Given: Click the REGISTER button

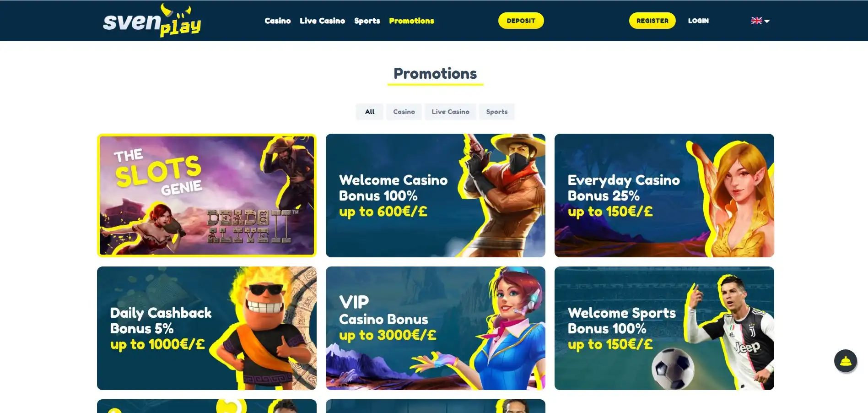Looking at the screenshot, I should (652, 21).
